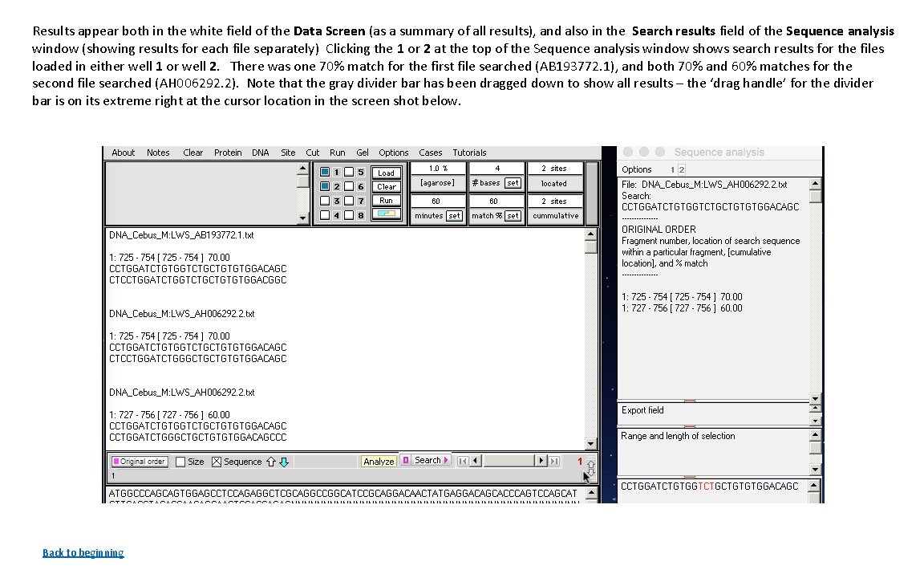
Task: Uncheck well 1 in the gel wells panel
Action: coord(323,173)
